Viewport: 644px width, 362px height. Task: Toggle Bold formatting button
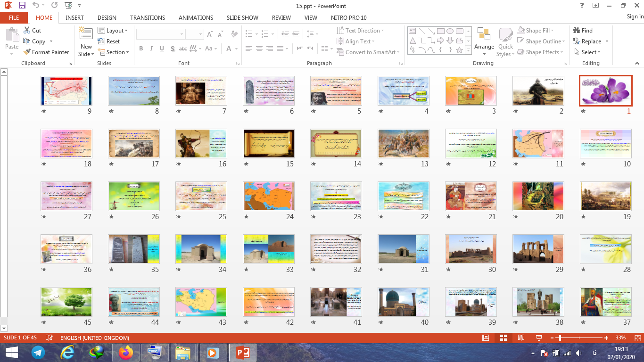click(x=141, y=49)
